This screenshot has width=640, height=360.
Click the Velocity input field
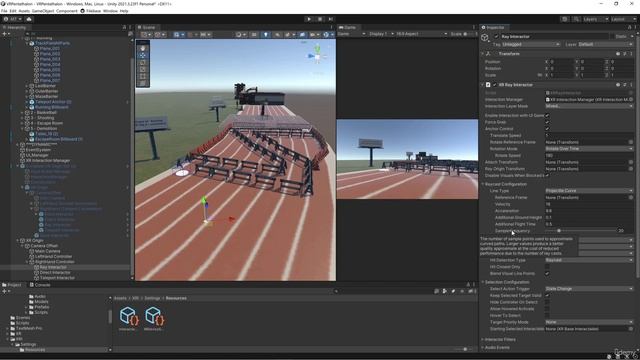[x=589, y=204]
